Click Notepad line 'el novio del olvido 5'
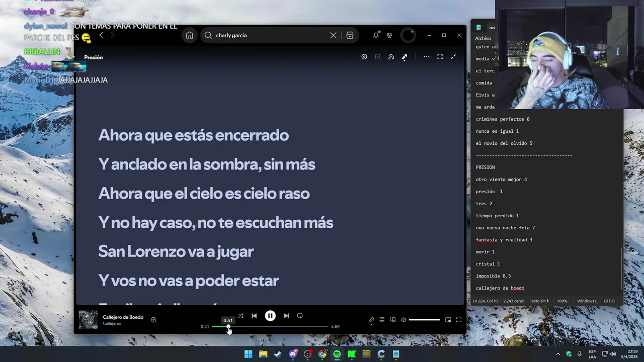Image resolution: width=644 pixels, height=362 pixels. click(x=504, y=143)
